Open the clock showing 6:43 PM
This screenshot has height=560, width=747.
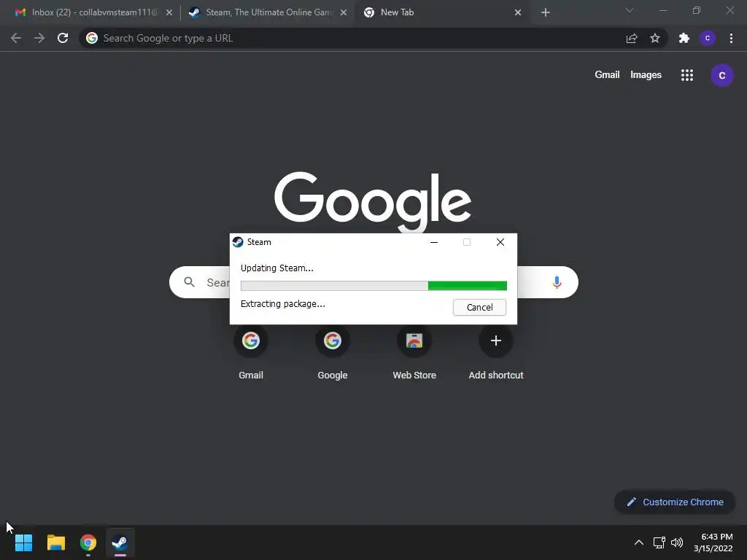713,542
